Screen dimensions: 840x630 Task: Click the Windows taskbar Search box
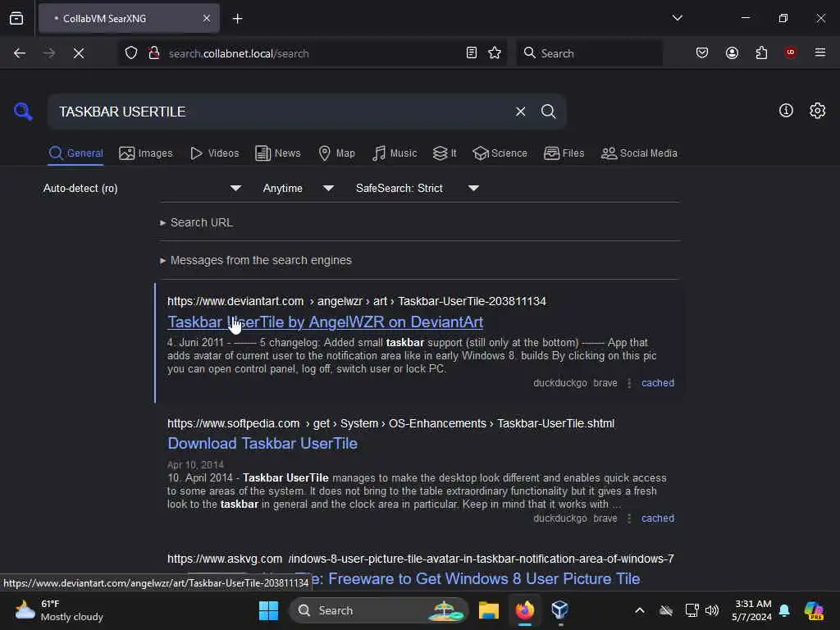[379, 610]
